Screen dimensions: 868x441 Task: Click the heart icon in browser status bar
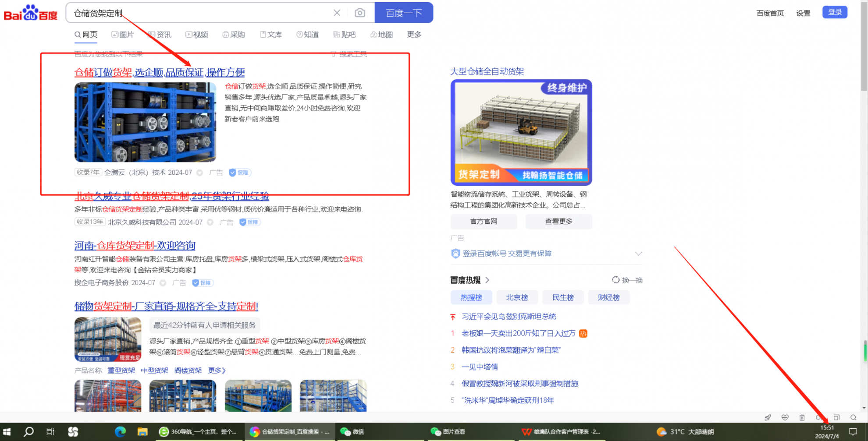tap(785, 418)
